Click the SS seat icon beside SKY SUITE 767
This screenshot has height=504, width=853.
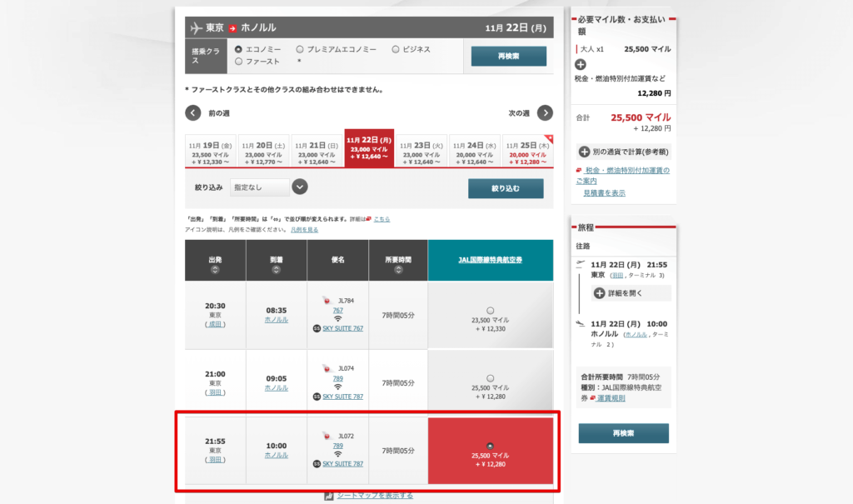coord(317,329)
